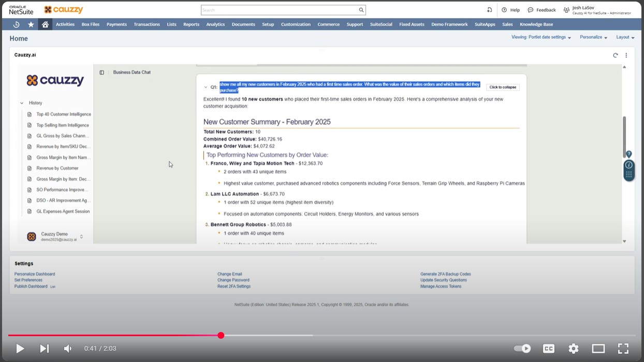Click the search magnifier icon
The height and width of the screenshot is (362, 644).
361,10
